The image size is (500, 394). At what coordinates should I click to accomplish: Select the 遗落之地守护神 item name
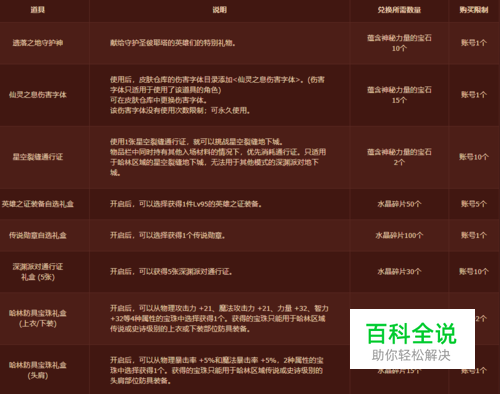coord(38,43)
